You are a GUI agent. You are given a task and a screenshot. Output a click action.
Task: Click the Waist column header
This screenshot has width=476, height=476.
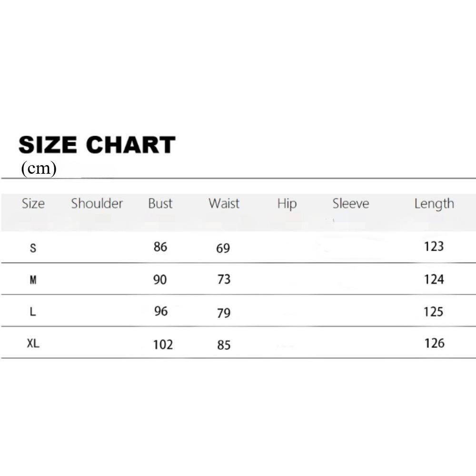[224, 204]
